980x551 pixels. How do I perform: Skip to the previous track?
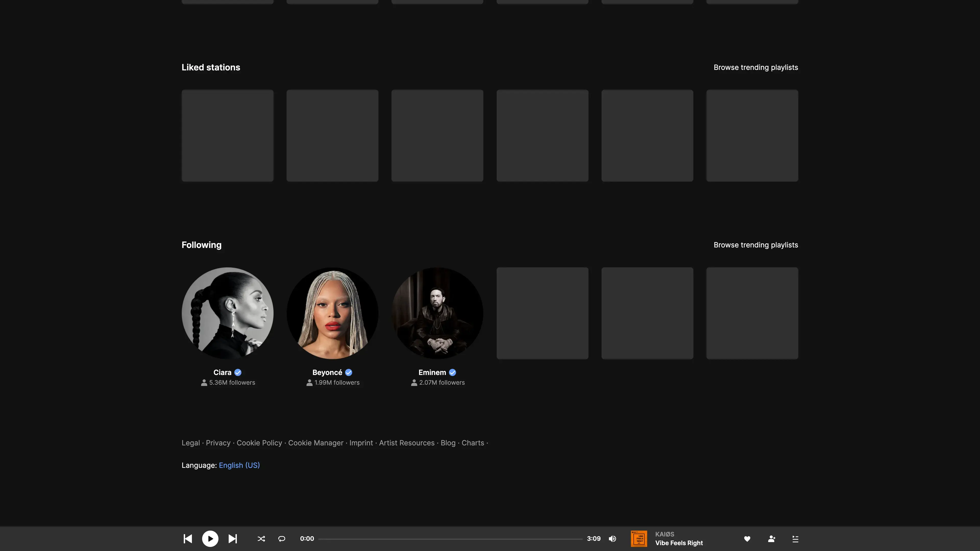coord(188,539)
